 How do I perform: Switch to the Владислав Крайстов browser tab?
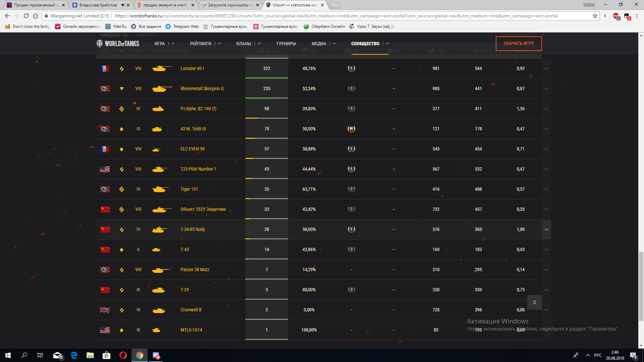(x=98, y=5)
